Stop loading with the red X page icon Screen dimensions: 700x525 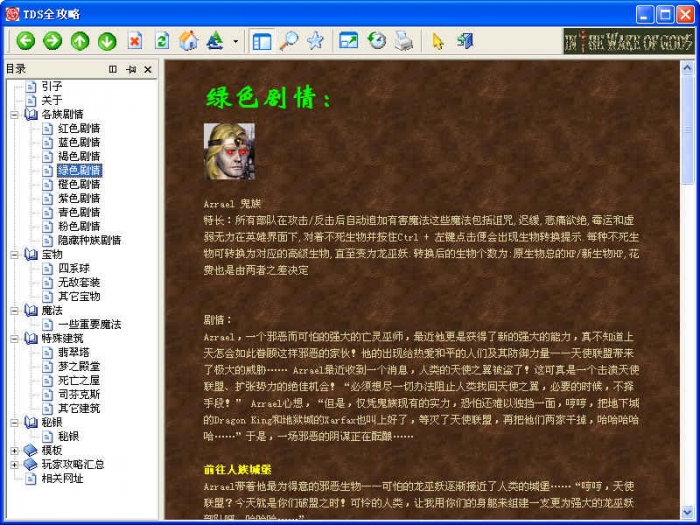pos(134,41)
